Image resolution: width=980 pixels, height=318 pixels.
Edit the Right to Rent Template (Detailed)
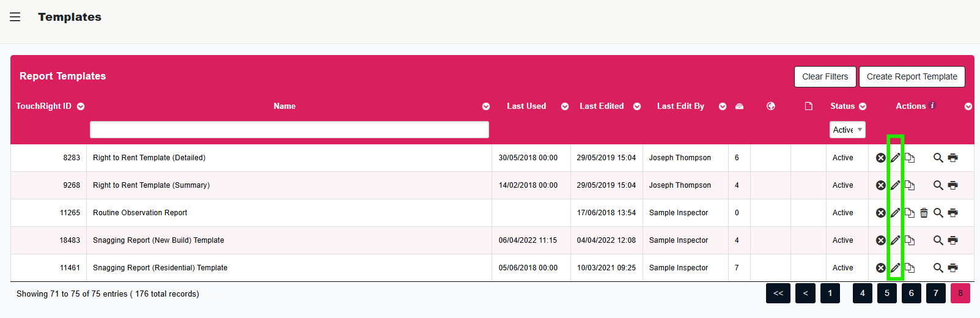pos(895,158)
